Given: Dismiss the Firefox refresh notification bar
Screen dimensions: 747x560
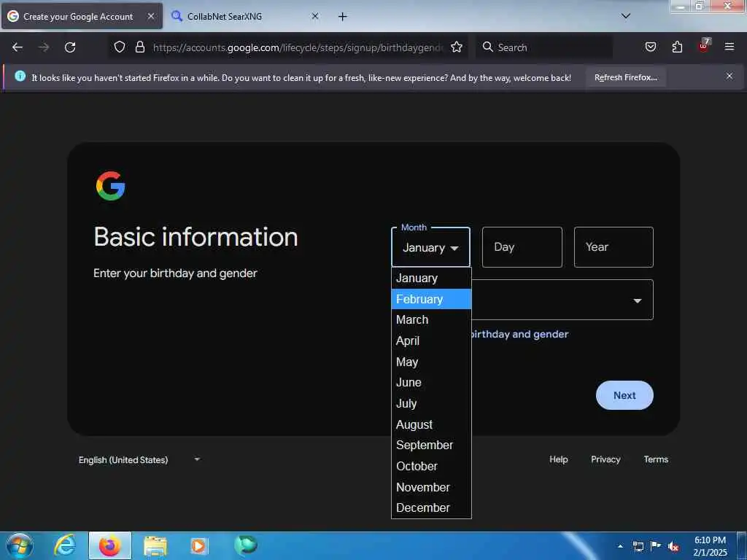Looking at the screenshot, I should pos(729,76).
